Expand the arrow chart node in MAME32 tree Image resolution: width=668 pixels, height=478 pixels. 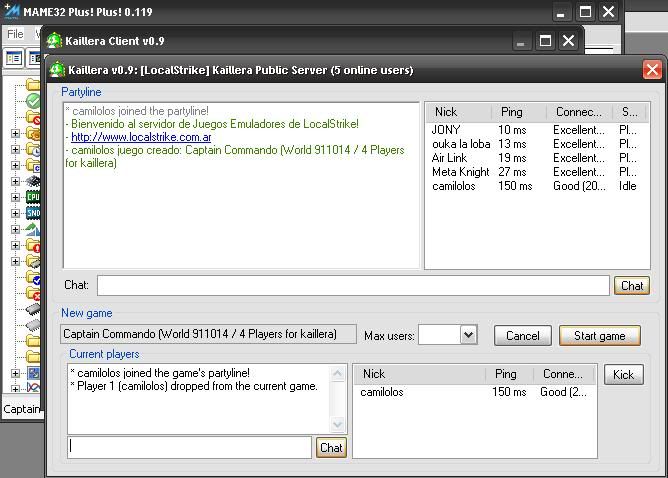[x=15, y=229]
